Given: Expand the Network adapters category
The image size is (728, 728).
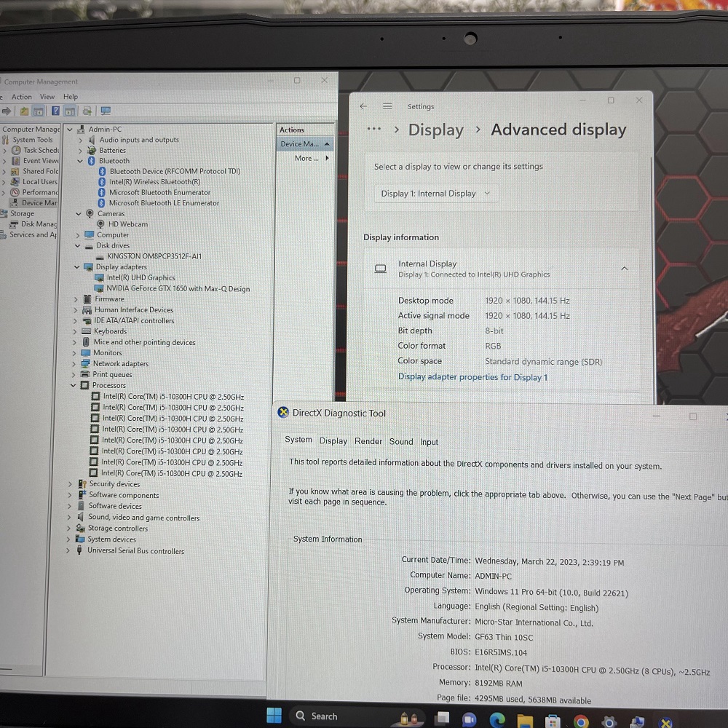Looking at the screenshot, I should (x=74, y=364).
